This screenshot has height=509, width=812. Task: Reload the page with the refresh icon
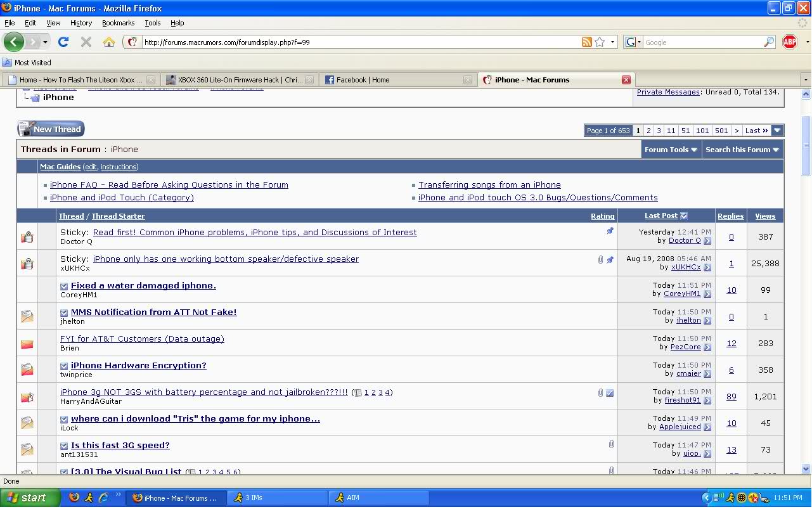[63, 42]
